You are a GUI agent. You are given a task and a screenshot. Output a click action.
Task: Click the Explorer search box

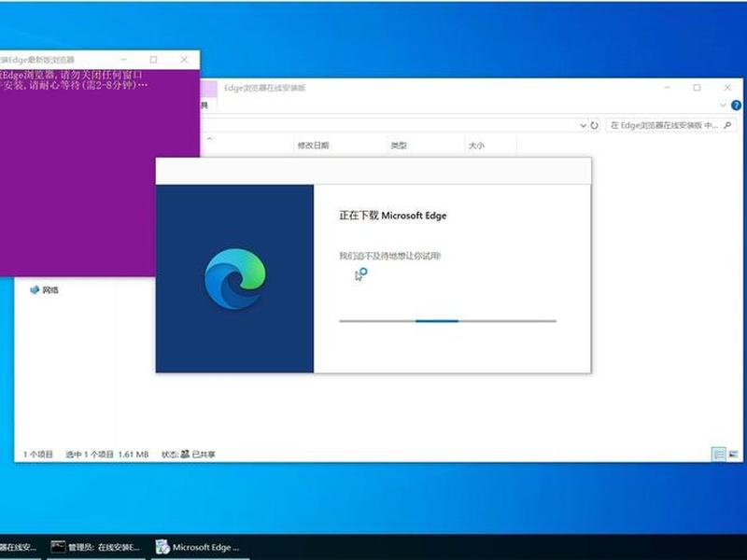point(670,125)
